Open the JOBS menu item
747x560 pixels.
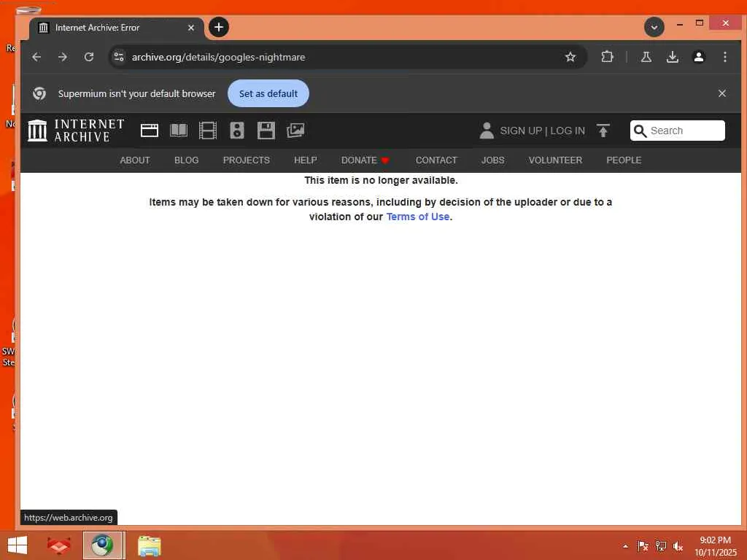492,160
